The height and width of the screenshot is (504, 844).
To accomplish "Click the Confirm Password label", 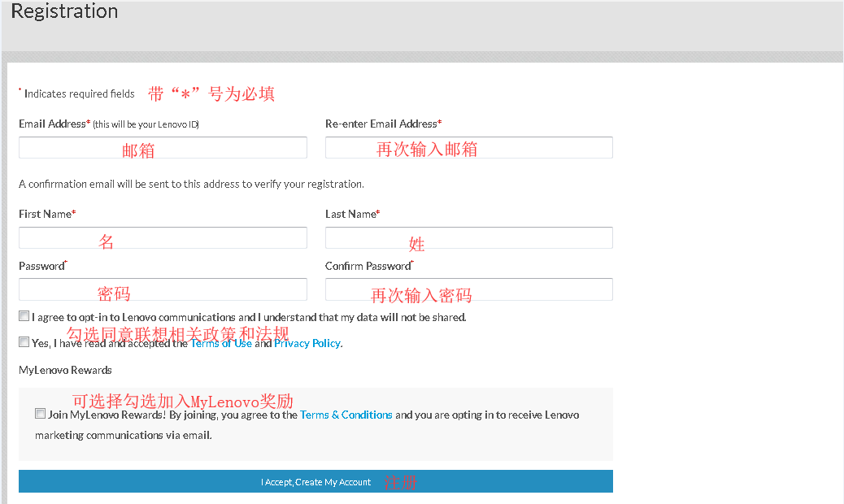I will [369, 266].
